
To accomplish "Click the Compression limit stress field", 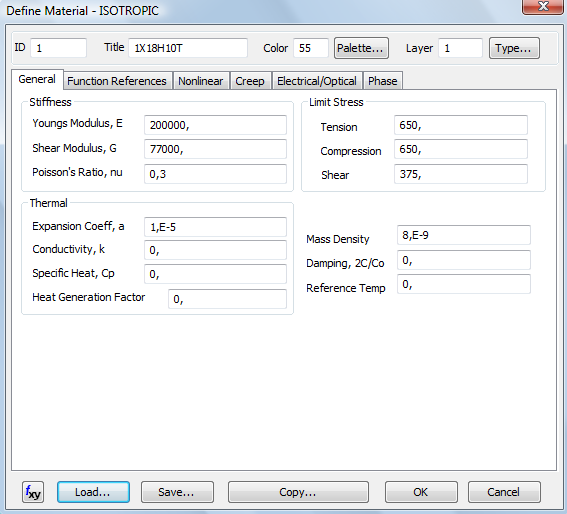I will [x=461, y=149].
